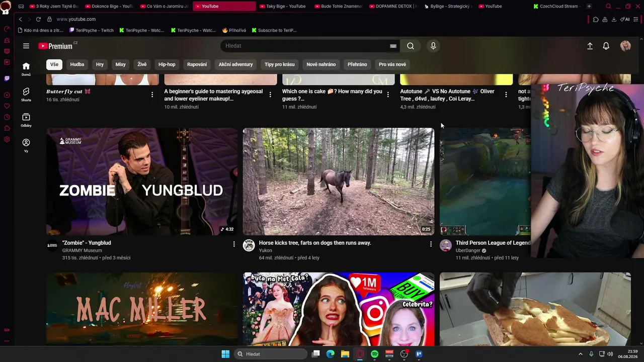The height and width of the screenshot is (362, 644).
Task: Select the Živě filter chip
Action: 142,64
